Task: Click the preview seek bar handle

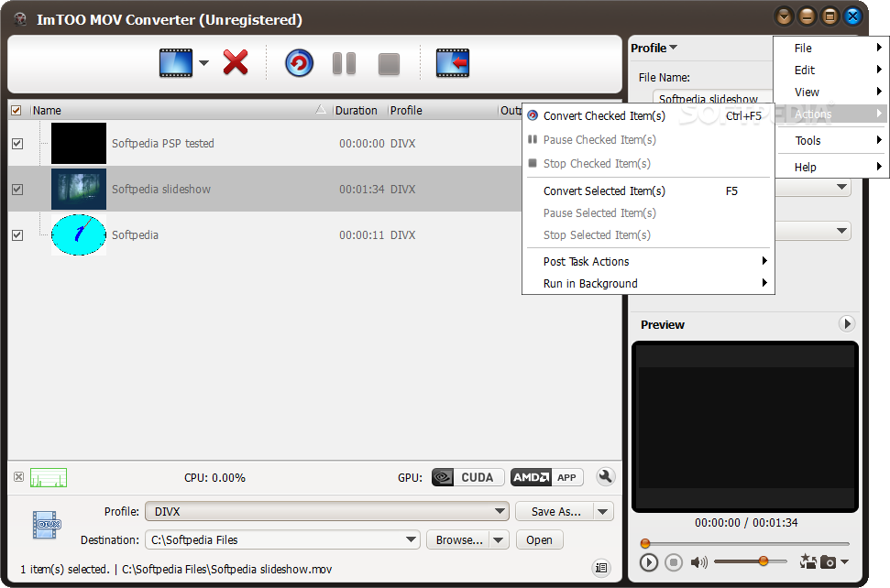Action: pos(644,544)
